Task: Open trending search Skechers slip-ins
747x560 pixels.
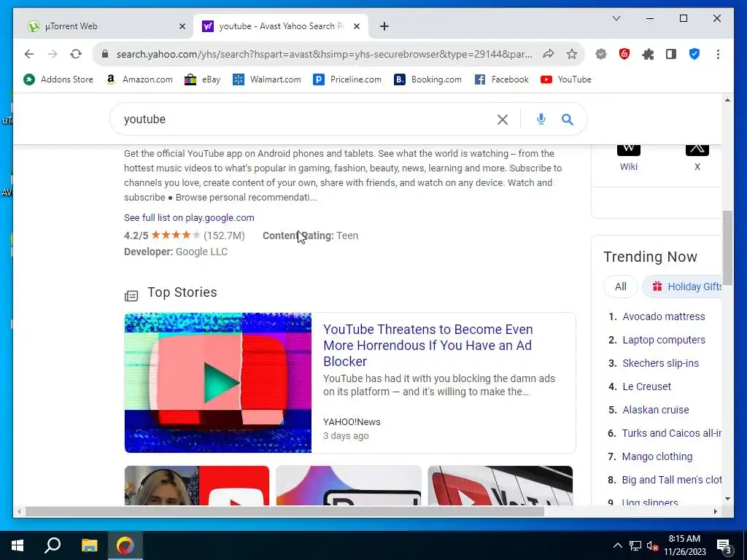Action: coord(660,363)
